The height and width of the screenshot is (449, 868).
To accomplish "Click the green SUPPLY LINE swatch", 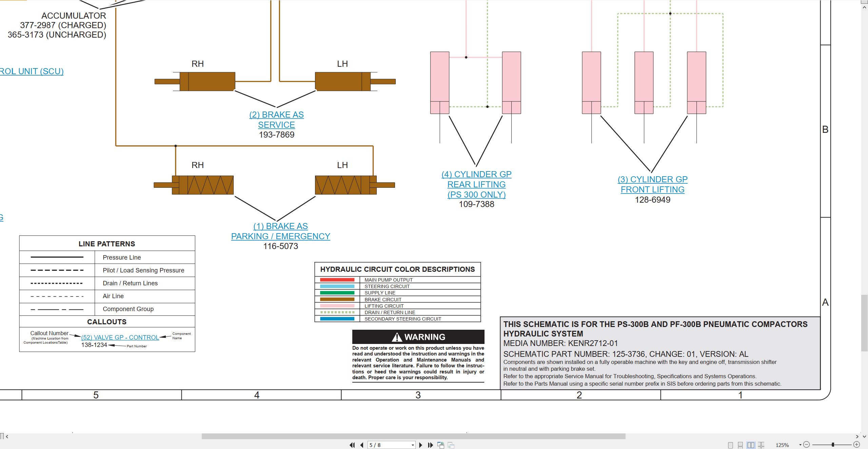I will coord(337,293).
